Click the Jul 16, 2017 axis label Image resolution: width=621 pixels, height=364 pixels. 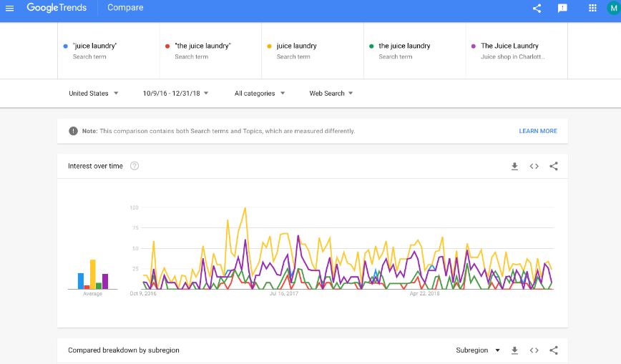(x=283, y=293)
